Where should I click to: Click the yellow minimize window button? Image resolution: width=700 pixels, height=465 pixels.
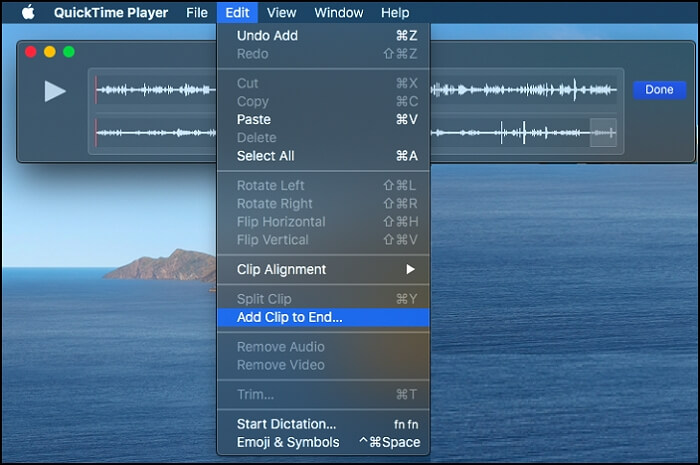click(x=50, y=51)
